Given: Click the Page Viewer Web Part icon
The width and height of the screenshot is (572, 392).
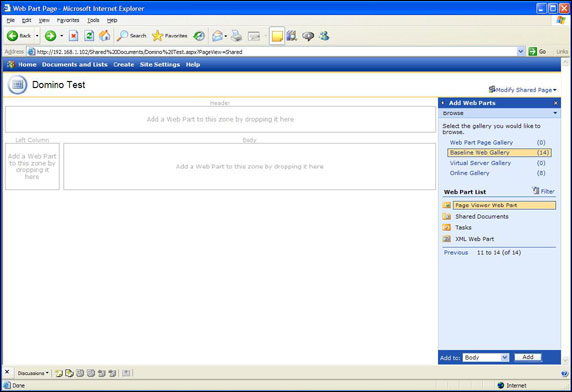Looking at the screenshot, I should (x=447, y=205).
